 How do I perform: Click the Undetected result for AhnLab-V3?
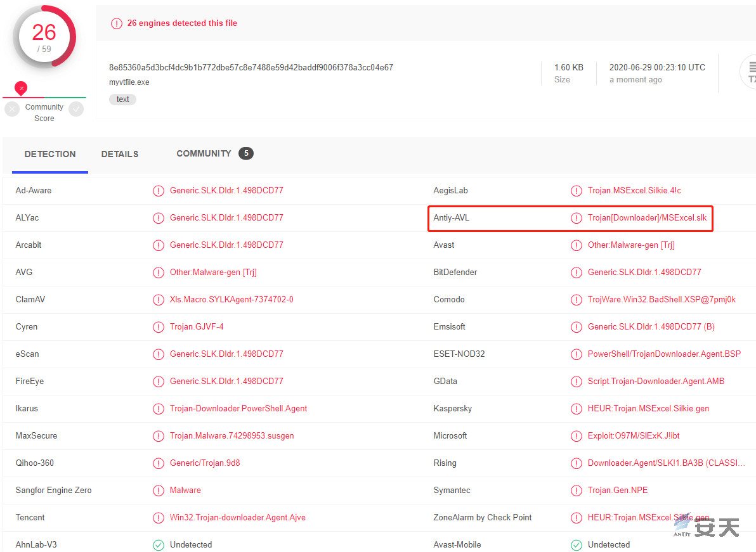[191, 545]
